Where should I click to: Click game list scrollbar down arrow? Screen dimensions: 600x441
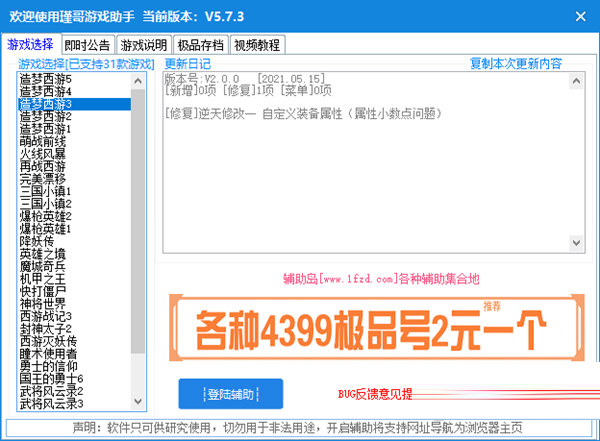[x=138, y=401]
